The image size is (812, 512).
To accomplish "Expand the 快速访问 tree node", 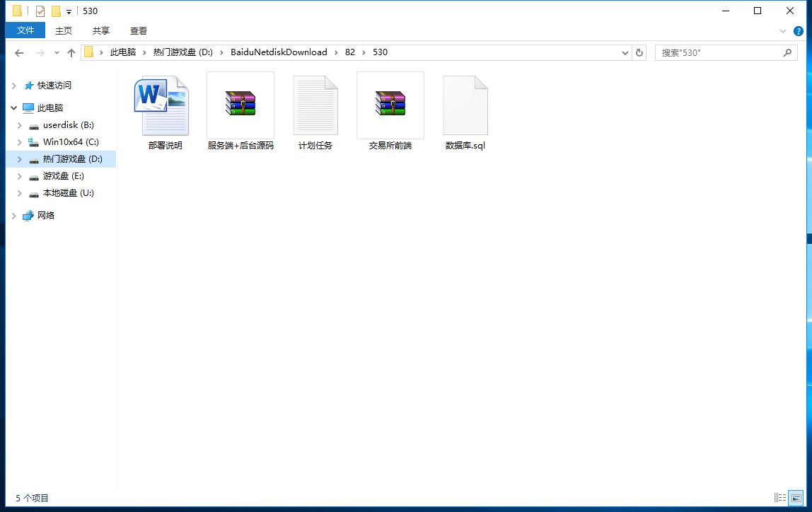I will pos(13,86).
